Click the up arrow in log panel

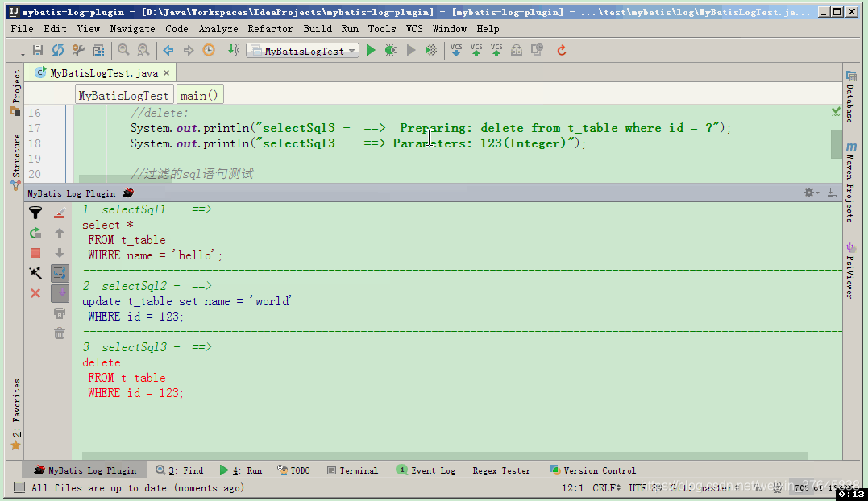point(60,234)
